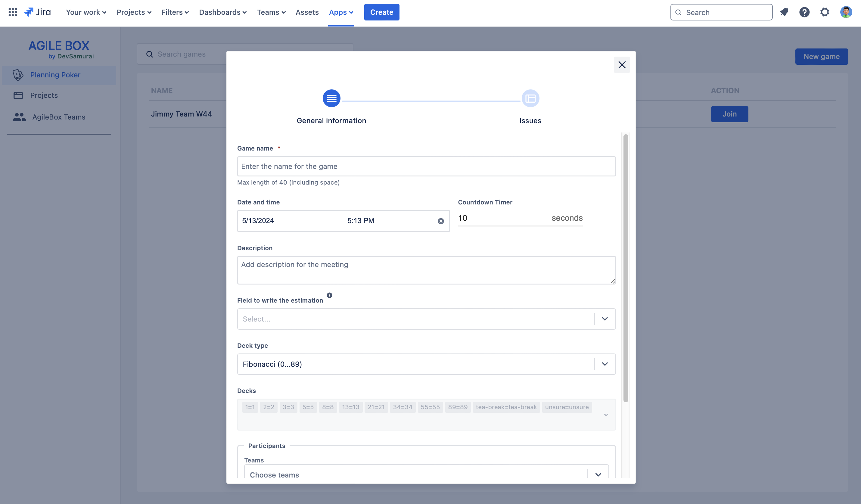Open the Your work menu
861x504 pixels.
(x=86, y=12)
